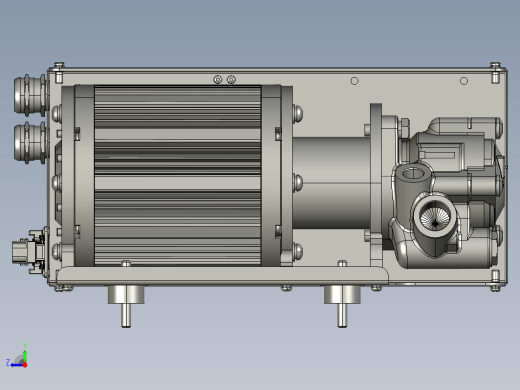Select the threaded inlet port of the pump

[x=434, y=216]
